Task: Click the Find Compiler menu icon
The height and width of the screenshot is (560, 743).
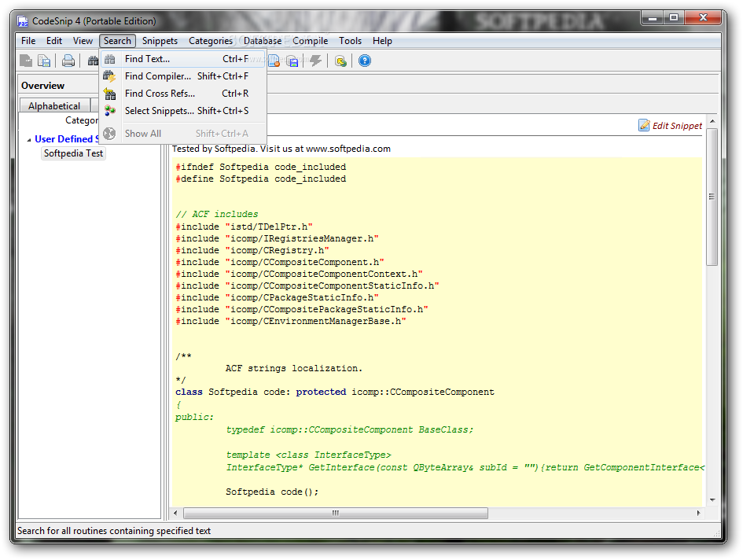Action: point(110,76)
